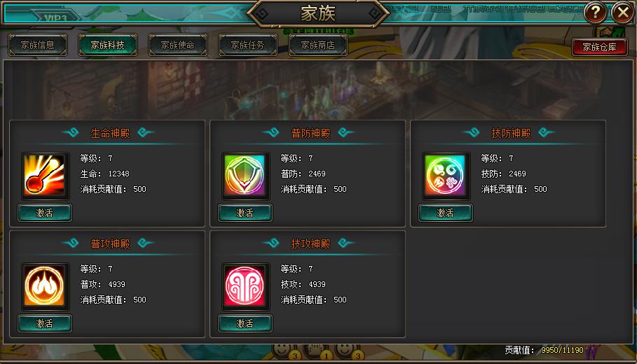Click the 普防神殿 shield icon
Viewport: 637px width, 364px height.
point(245,175)
